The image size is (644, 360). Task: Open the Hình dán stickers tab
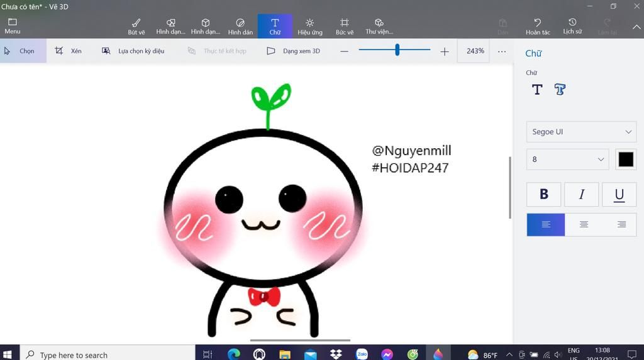[240, 26]
